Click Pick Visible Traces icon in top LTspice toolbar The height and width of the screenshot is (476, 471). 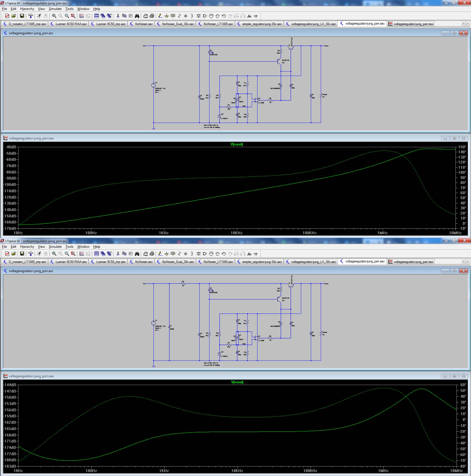point(82,16)
